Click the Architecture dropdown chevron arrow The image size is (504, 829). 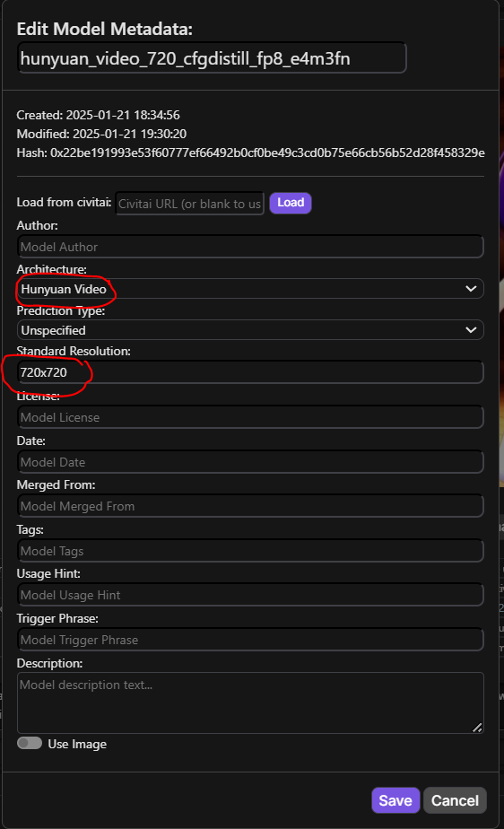pos(471,289)
